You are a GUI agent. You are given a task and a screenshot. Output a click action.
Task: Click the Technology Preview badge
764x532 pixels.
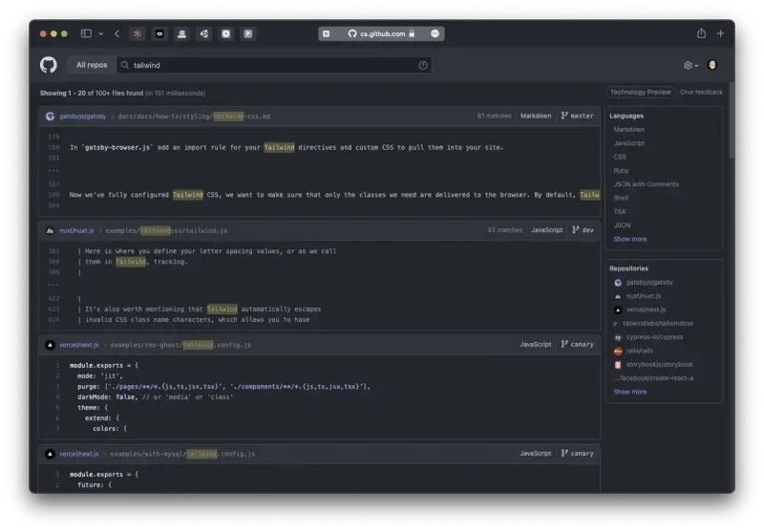pos(640,92)
